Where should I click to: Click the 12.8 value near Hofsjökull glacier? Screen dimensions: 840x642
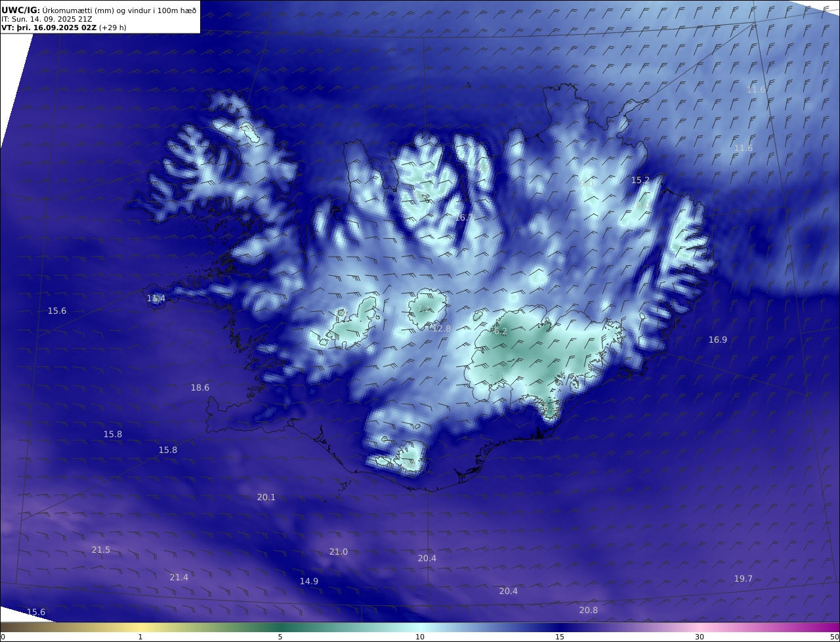point(442,328)
